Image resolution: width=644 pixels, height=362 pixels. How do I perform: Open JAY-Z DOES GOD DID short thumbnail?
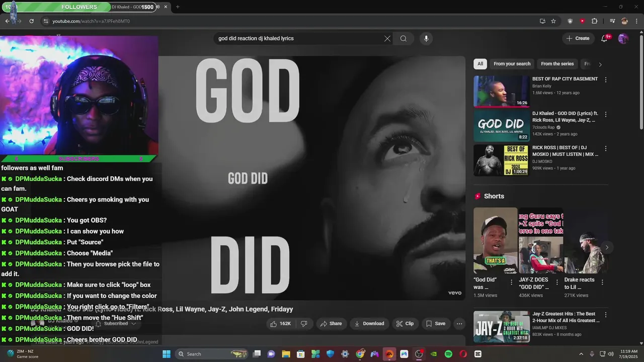[x=541, y=240]
